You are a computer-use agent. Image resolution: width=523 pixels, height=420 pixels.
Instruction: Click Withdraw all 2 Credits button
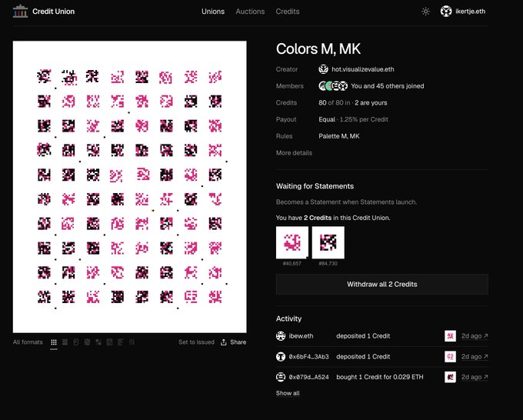coord(382,284)
